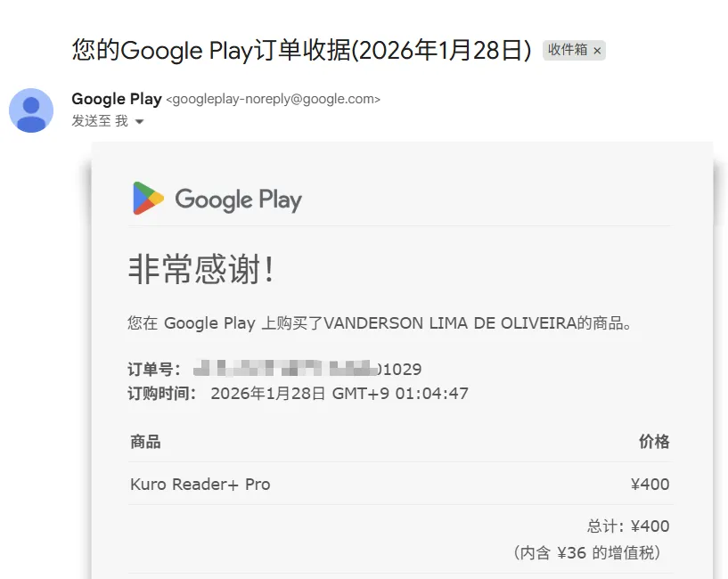Click the 发送至 我 recipient text
Screen dimensions: 728x579
(x=100, y=121)
